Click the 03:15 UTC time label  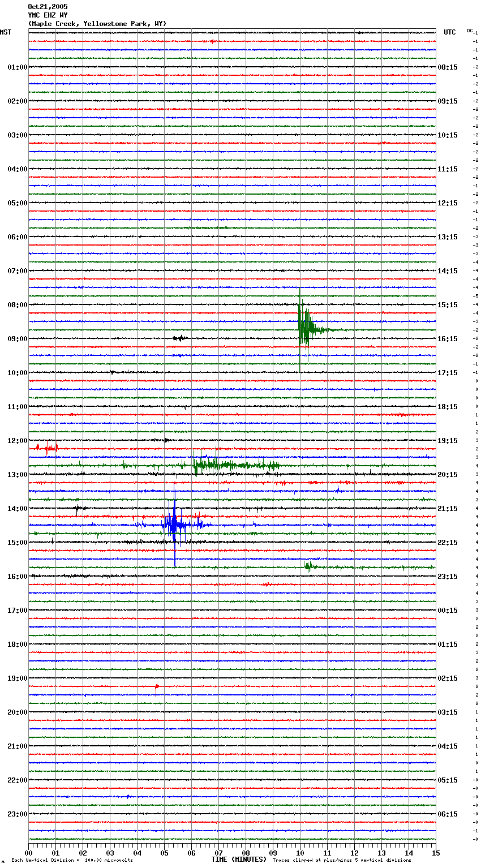click(x=448, y=712)
